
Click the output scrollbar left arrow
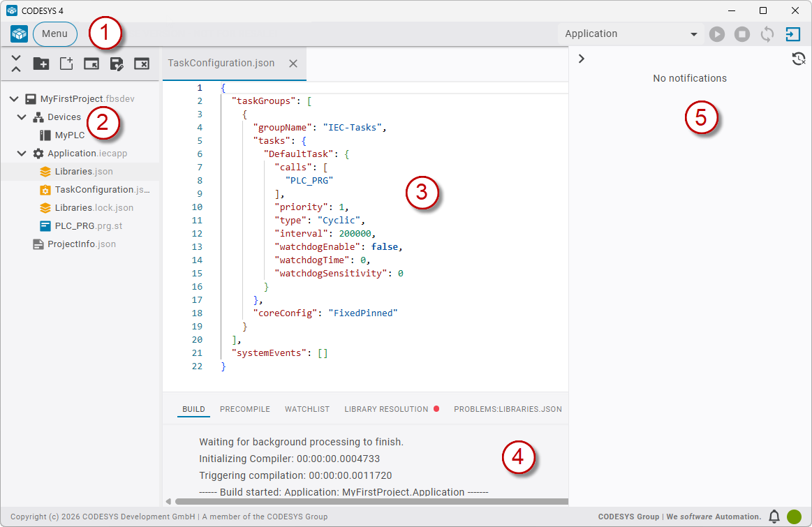[168, 501]
